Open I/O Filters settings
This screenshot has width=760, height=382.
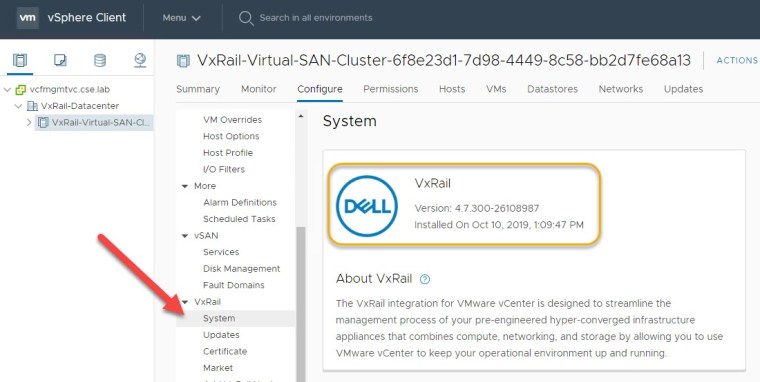click(x=224, y=169)
